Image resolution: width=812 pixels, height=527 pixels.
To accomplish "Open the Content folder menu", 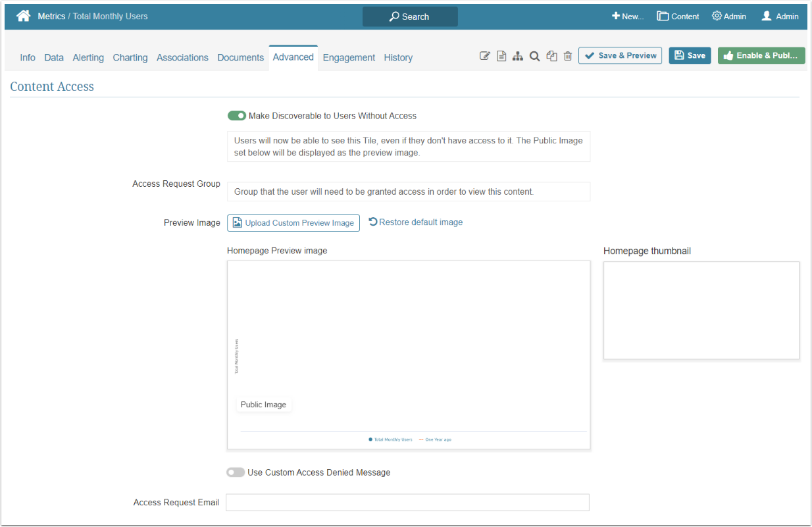I will point(678,16).
